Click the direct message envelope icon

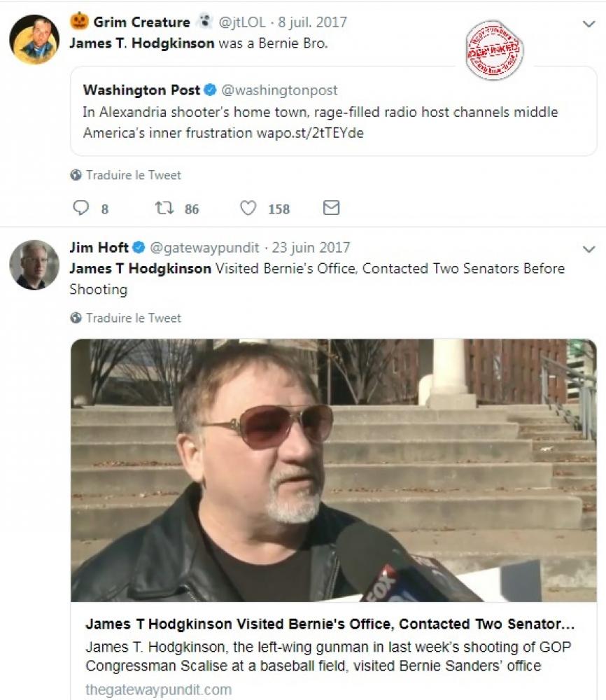[331, 208]
